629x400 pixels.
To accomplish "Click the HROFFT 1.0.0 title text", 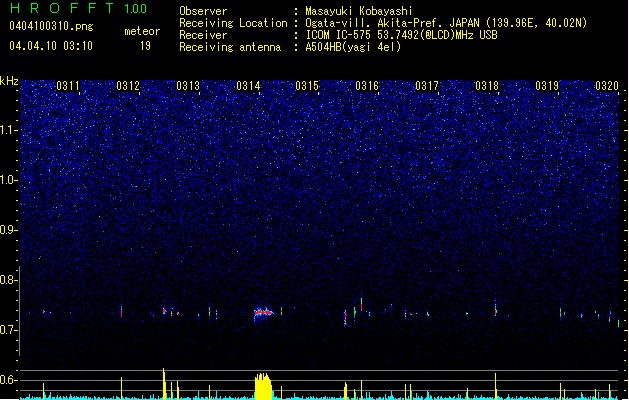I will pyautogui.click(x=79, y=8).
